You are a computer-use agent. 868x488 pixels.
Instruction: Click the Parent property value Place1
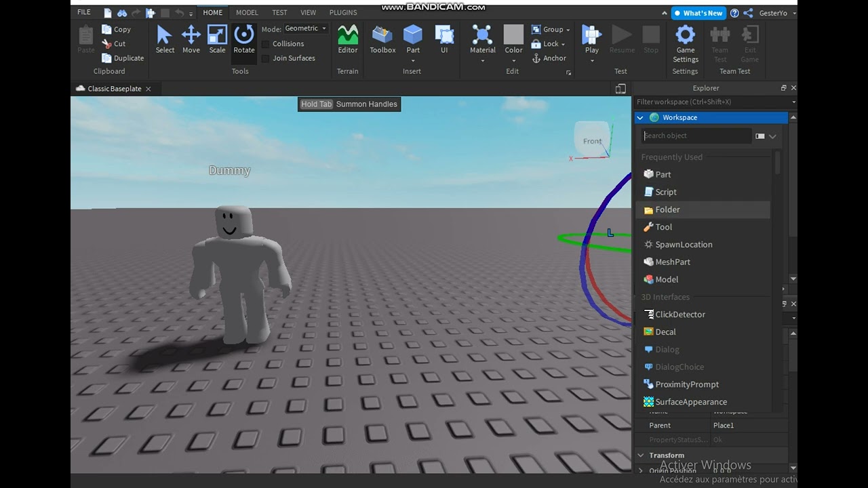click(x=749, y=426)
